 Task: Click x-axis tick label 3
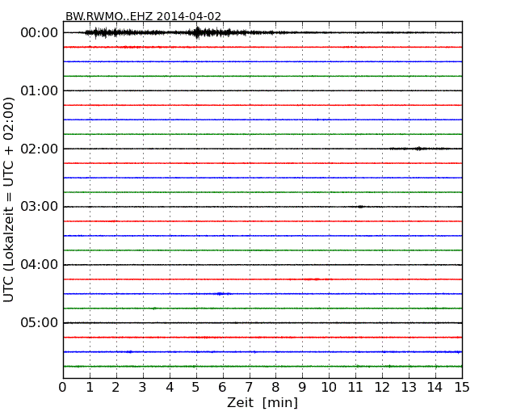point(142,388)
